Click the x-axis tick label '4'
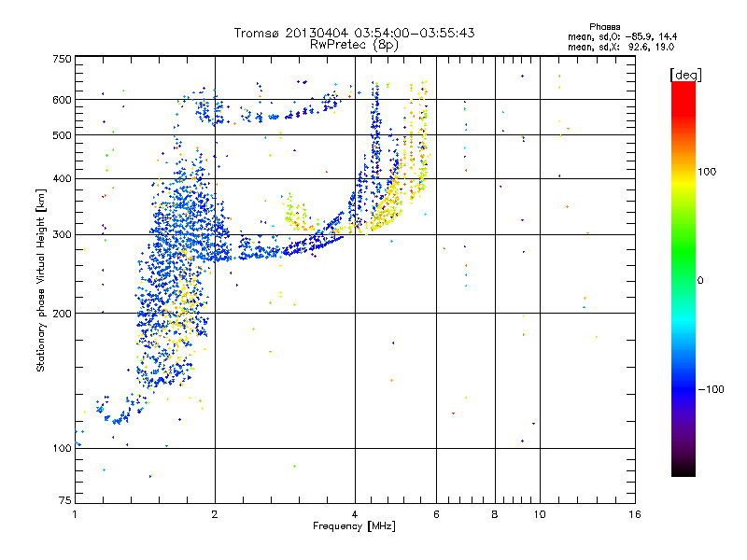 click(x=355, y=514)
